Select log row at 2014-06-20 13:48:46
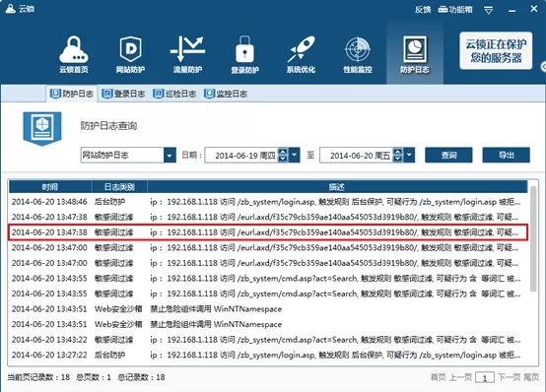 click(268, 202)
